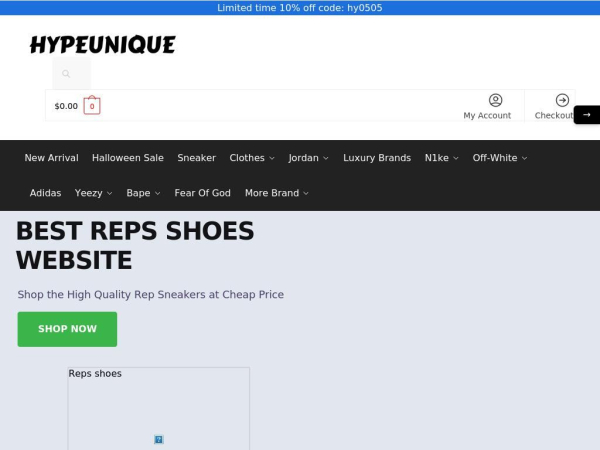600x450 pixels.
Task: Open the My Account link
Action: (x=487, y=115)
